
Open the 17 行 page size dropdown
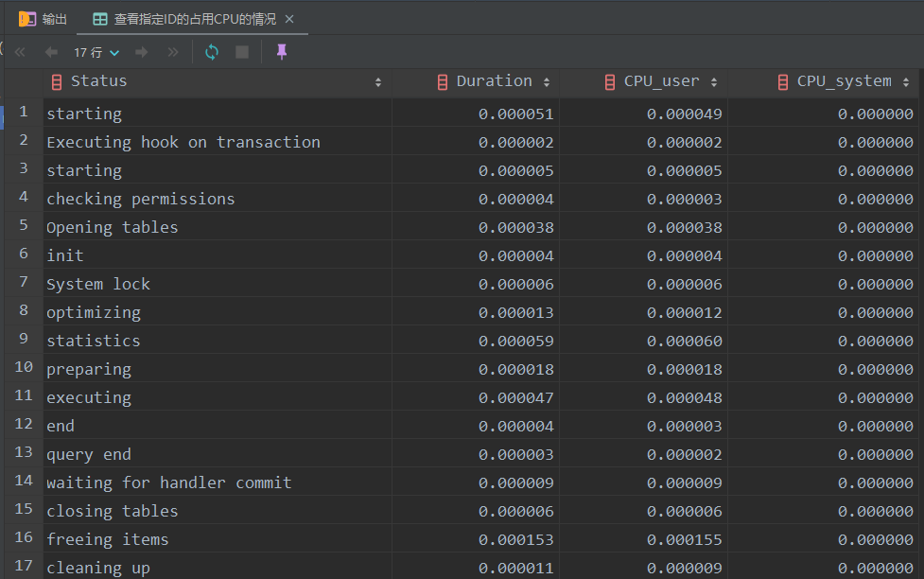[x=96, y=52]
